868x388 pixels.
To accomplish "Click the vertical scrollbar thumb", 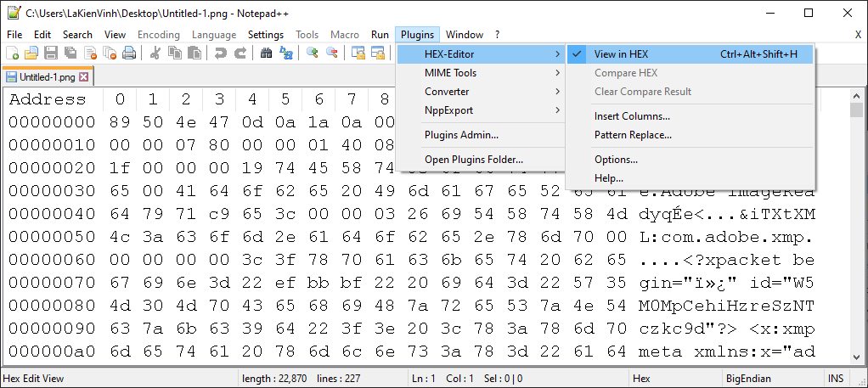I will (856, 110).
